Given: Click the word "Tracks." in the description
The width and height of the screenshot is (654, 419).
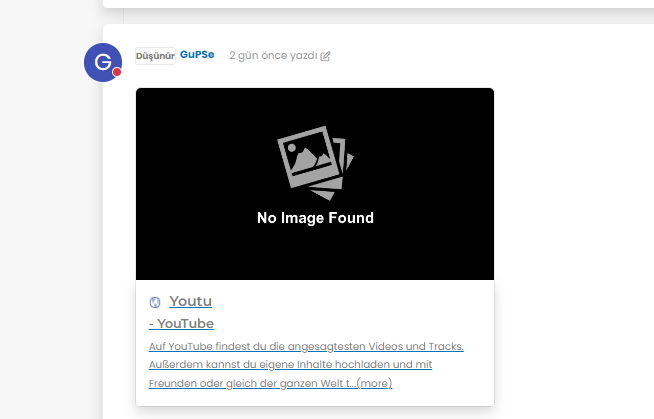Looking at the screenshot, I should [445, 347].
